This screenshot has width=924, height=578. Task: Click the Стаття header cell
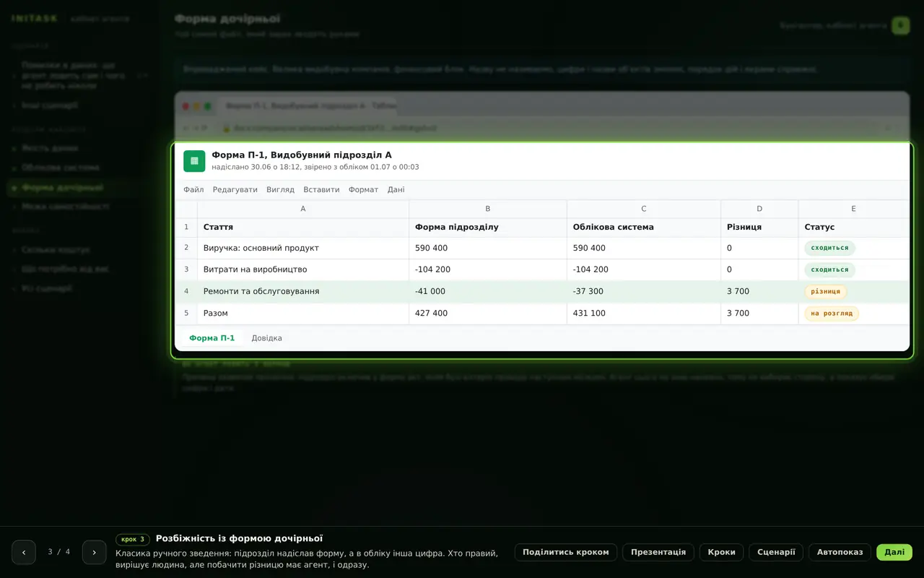pos(303,227)
